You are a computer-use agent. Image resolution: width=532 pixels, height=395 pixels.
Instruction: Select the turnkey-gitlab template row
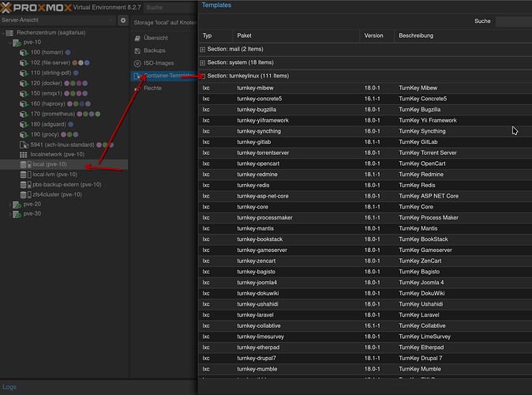365,142
